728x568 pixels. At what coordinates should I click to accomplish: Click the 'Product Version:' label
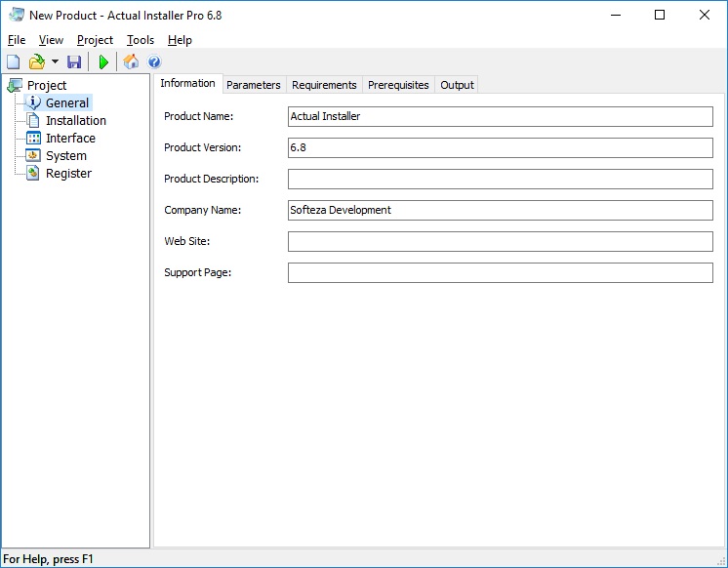click(202, 147)
